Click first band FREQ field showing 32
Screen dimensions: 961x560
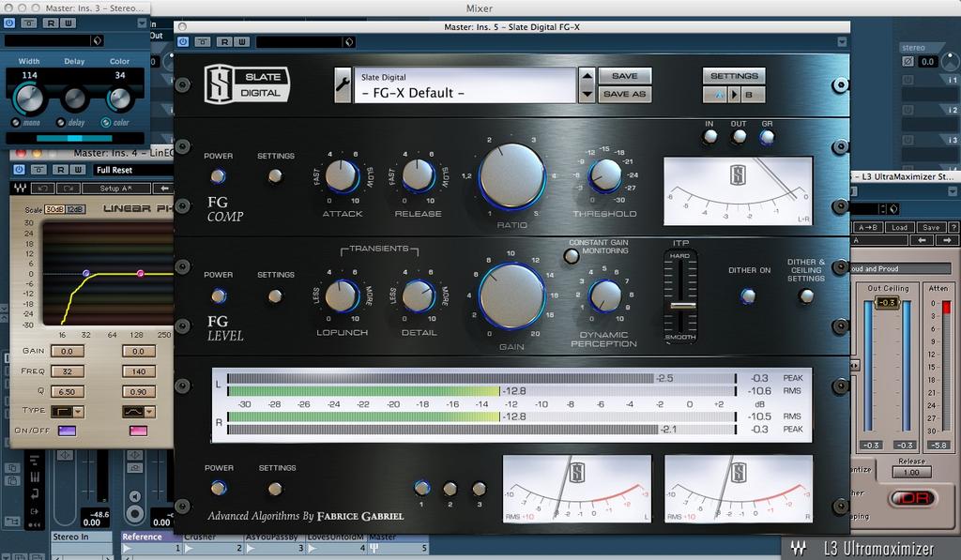pos(68,371)
